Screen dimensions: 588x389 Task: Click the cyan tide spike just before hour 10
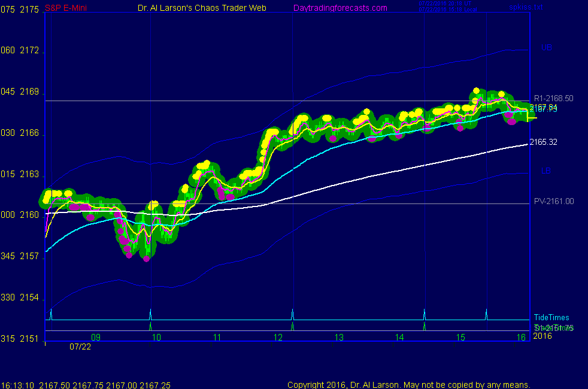coord(150,314)
